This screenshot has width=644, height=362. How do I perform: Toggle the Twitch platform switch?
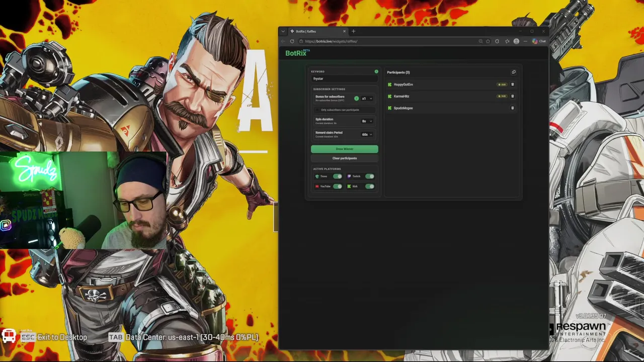tap(370, 176)
